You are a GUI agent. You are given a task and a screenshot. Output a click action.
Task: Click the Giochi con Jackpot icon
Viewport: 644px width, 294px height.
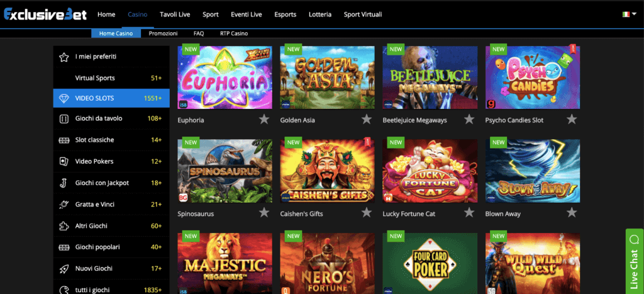tap(64, 183)
